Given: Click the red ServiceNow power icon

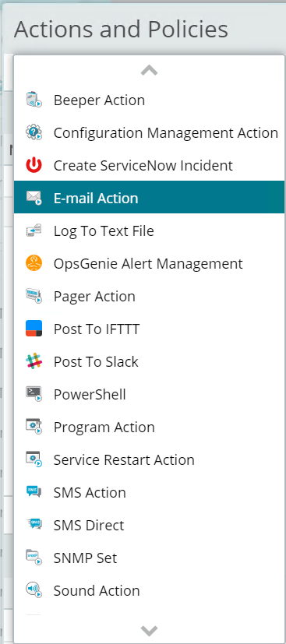Looking at the screenshot, I should click(34, 166).
